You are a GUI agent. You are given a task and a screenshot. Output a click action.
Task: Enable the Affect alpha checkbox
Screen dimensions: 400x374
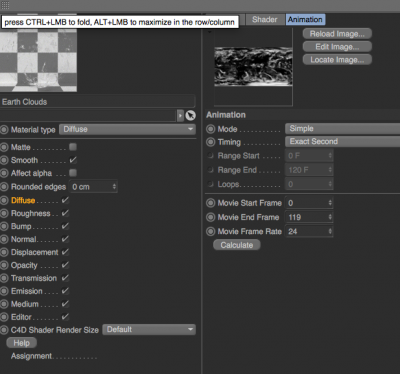73,173
